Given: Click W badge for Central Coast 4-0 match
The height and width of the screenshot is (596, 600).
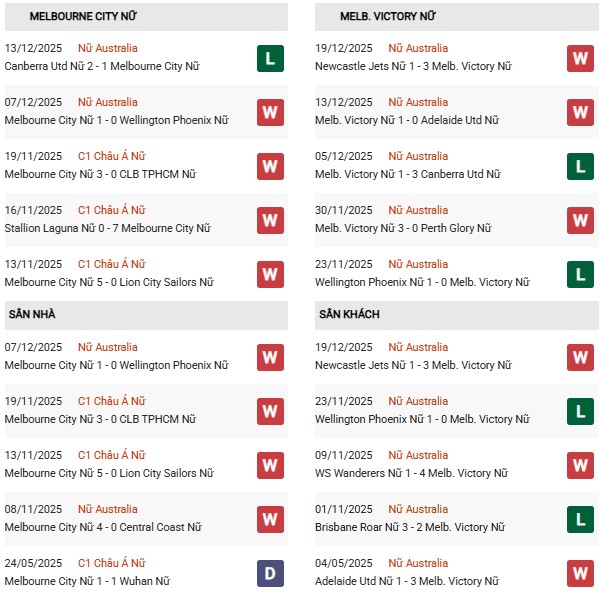Looking at the screenshot, I should coord(270,519).
